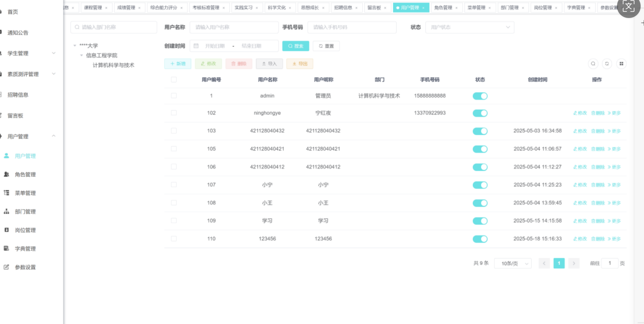Collapse the 信息工程学院 tree node
Screen dimensions: 644x324
point(81,55)
